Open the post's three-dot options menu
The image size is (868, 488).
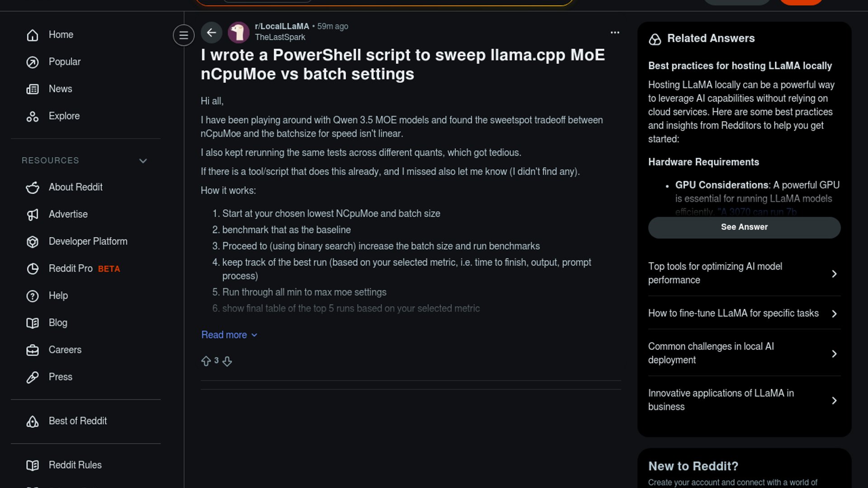click(615, 33)
